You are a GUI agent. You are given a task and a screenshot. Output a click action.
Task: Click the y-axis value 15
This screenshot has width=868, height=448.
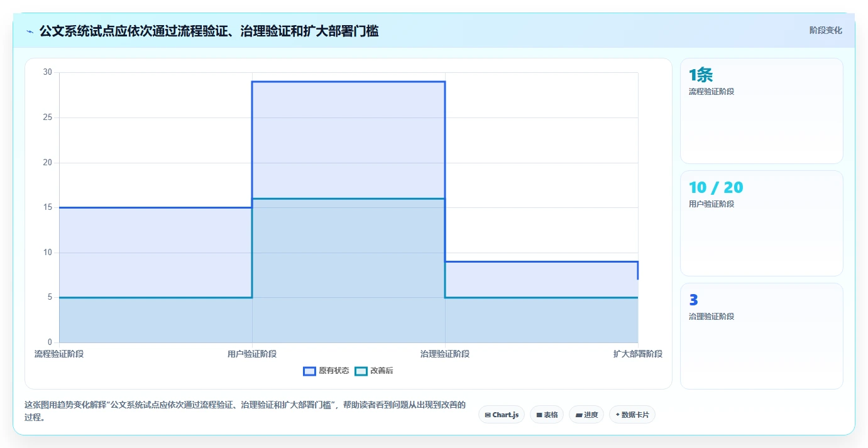pos(48,207)
